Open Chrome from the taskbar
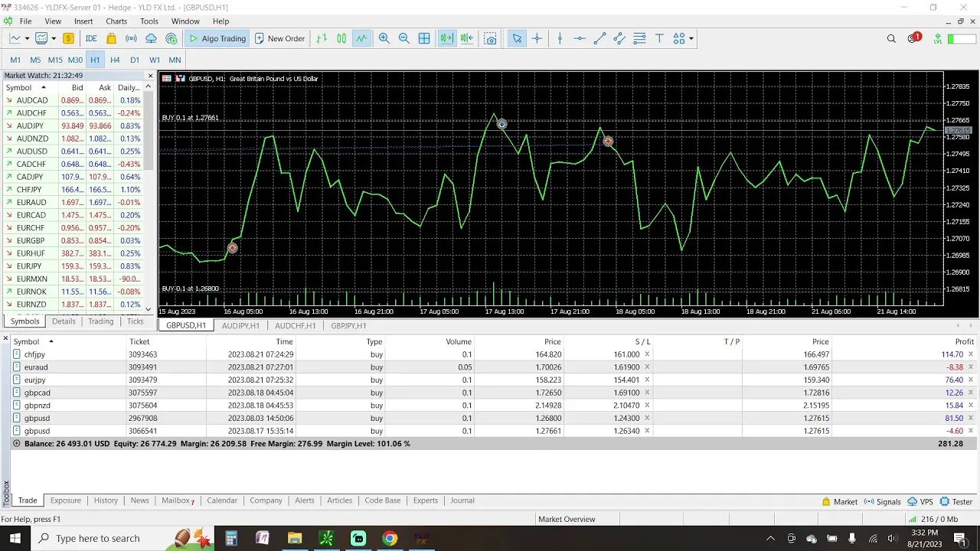 coord(390,538)
